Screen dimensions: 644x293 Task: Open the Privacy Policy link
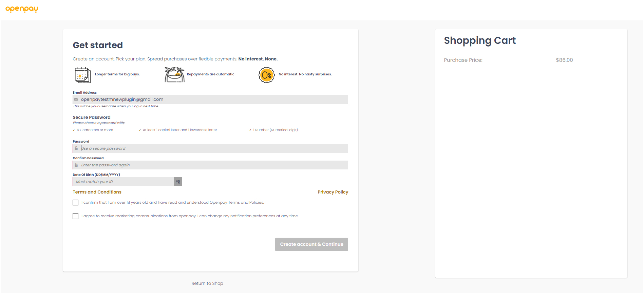[333, 192]
